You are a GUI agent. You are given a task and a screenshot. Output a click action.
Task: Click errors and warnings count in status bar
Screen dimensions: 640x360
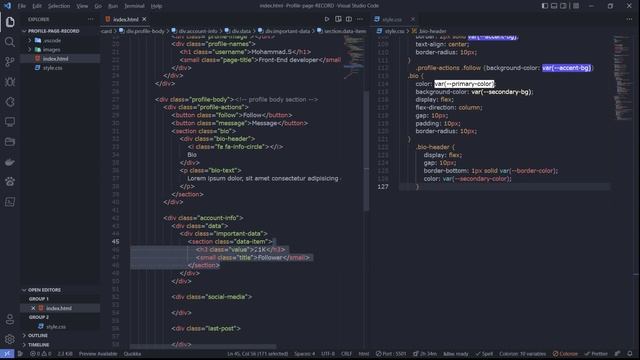[40, 354]
